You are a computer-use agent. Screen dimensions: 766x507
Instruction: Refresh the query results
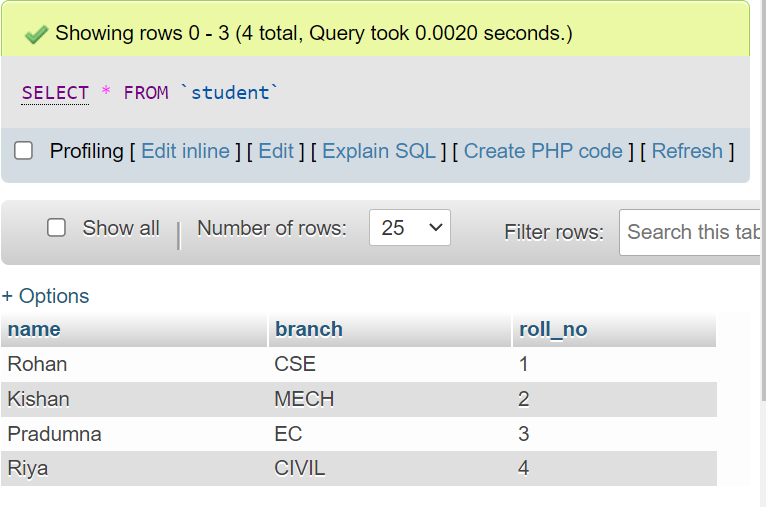[x=687, y=151]
